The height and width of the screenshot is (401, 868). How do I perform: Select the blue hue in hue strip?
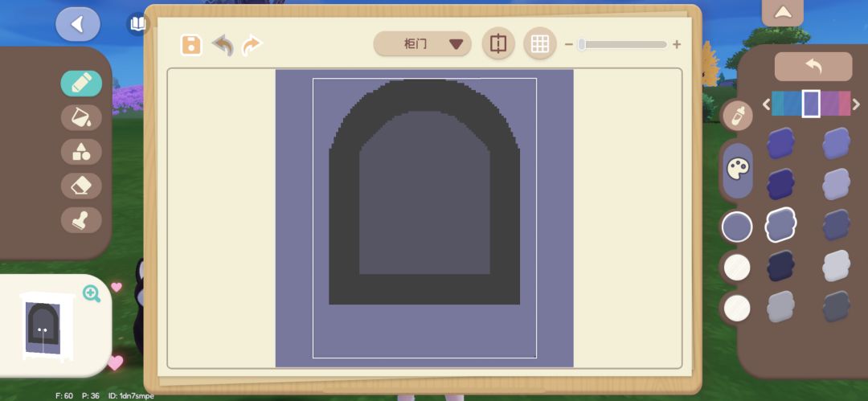[x=792, y=104]
